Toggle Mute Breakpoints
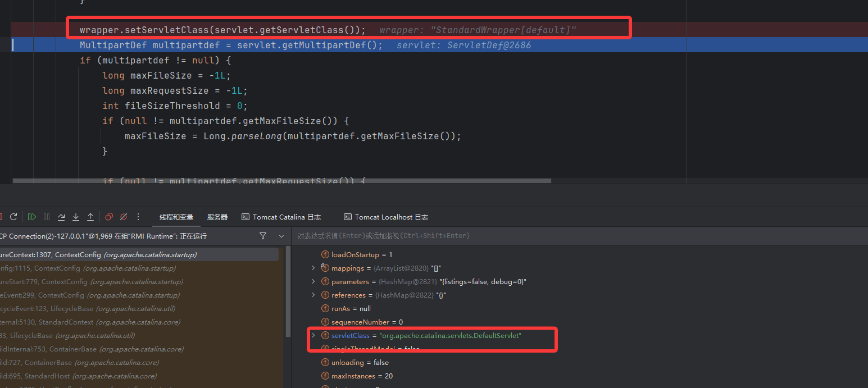This screenshot has height=388, width=868. 124,217
